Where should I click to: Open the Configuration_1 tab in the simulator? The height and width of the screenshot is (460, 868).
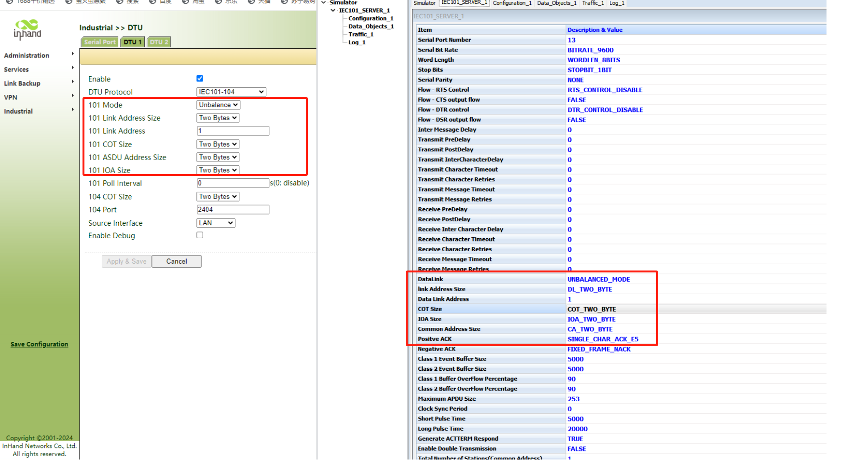(x=512, y=3)
